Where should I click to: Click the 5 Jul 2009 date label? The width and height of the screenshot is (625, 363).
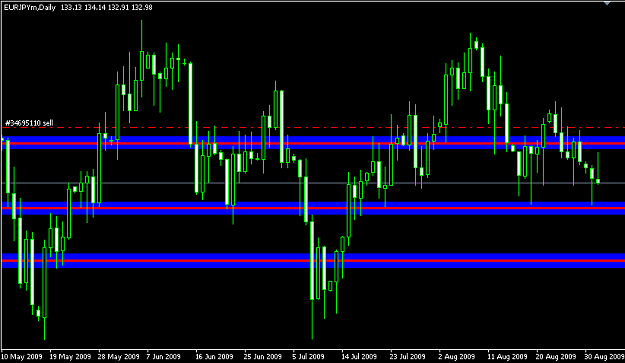click(x=309, y=357)
